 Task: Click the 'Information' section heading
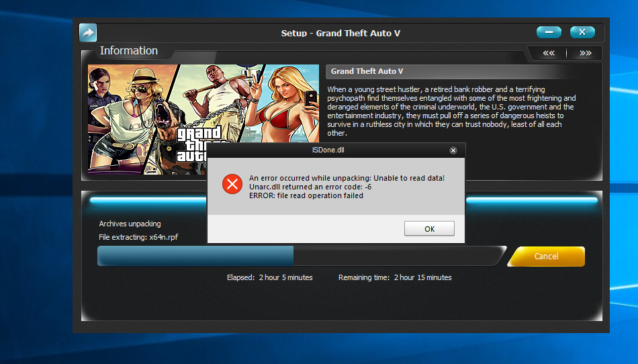tap(128, 50)
